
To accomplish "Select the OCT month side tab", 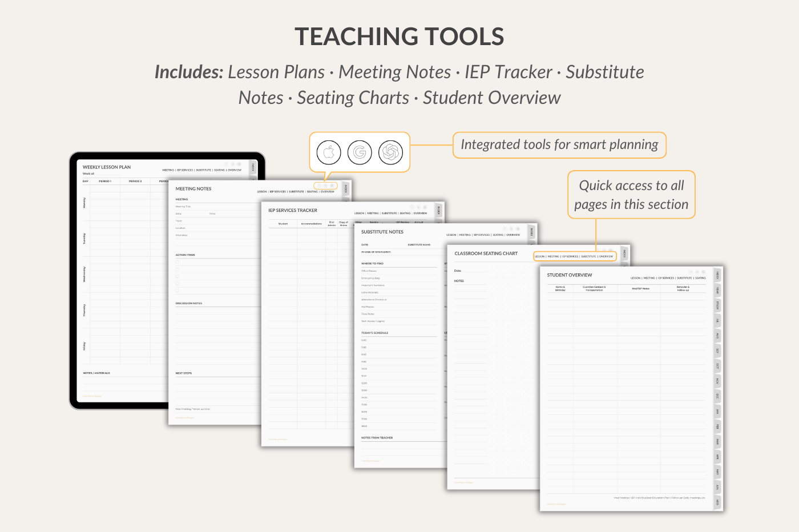I will point(717,366).
